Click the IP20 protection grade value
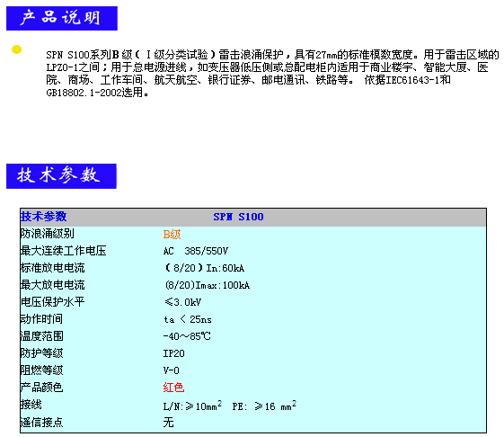The image size is (504, 437). [174, 353]
